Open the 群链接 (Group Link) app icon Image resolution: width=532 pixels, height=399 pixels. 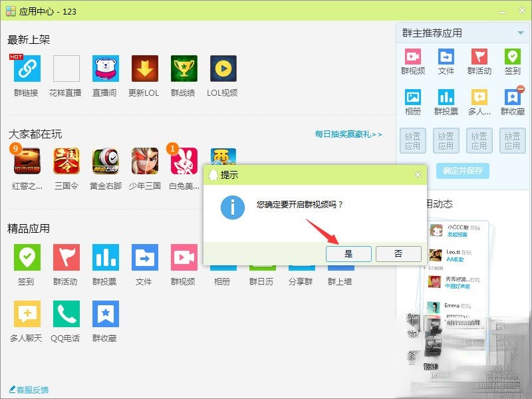(27, 68)
